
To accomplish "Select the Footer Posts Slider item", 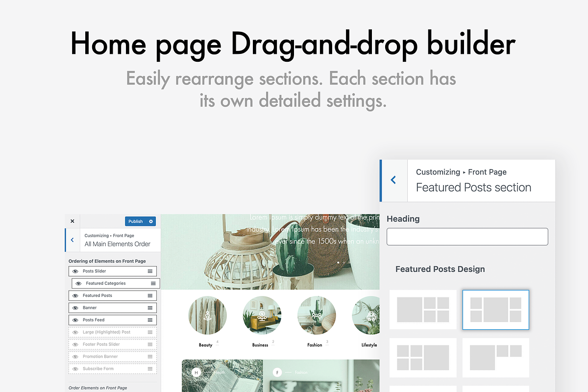I will tap(101, 344).
